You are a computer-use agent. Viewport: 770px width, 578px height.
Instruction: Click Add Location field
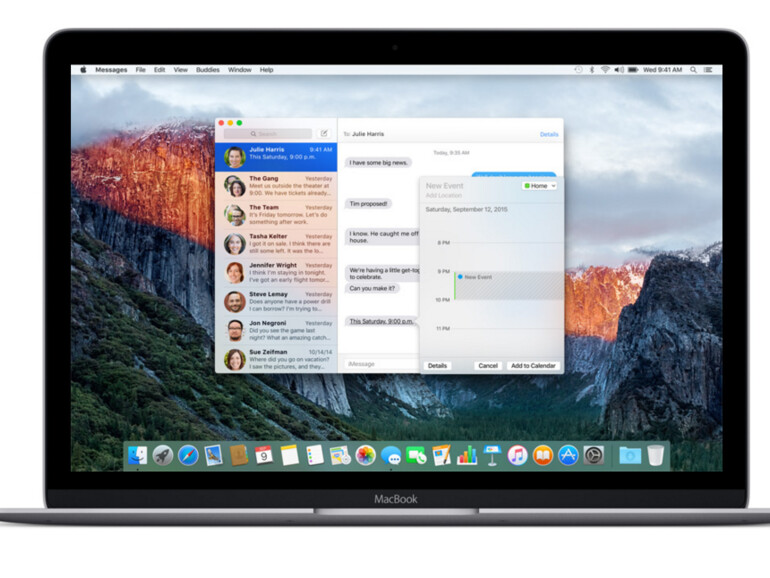tap(443, 195)
